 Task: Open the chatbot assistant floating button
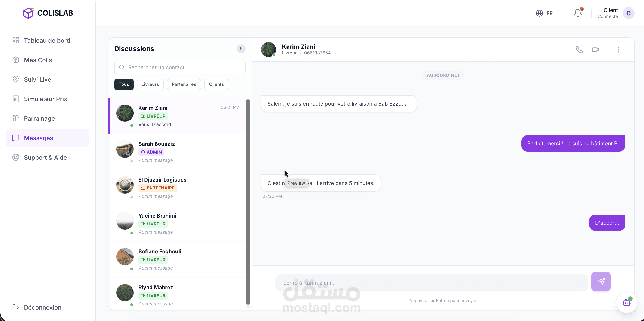click(x=626, y=303)
